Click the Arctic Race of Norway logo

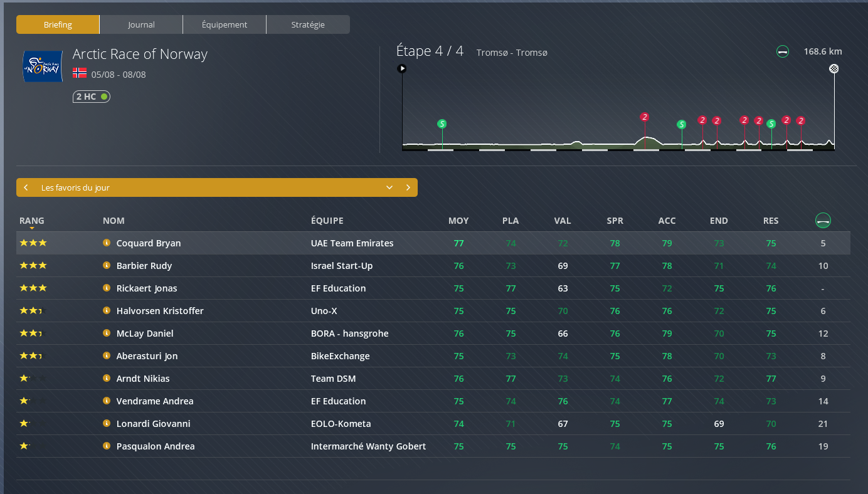[x=43, y=66]
